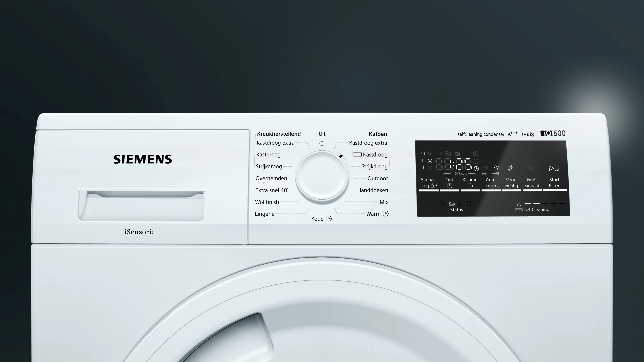
Task: Toggle the Voorzichtig gentle option
Action: 511,183
